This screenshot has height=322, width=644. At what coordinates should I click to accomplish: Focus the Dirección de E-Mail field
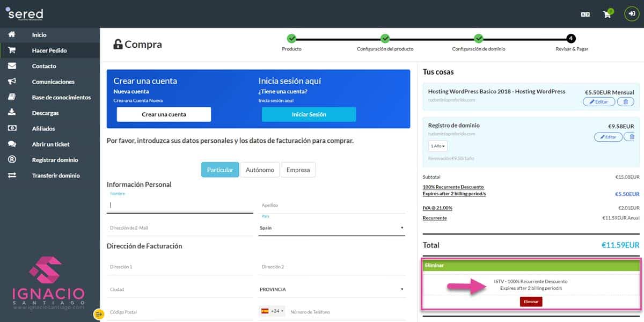pos(180,228)
